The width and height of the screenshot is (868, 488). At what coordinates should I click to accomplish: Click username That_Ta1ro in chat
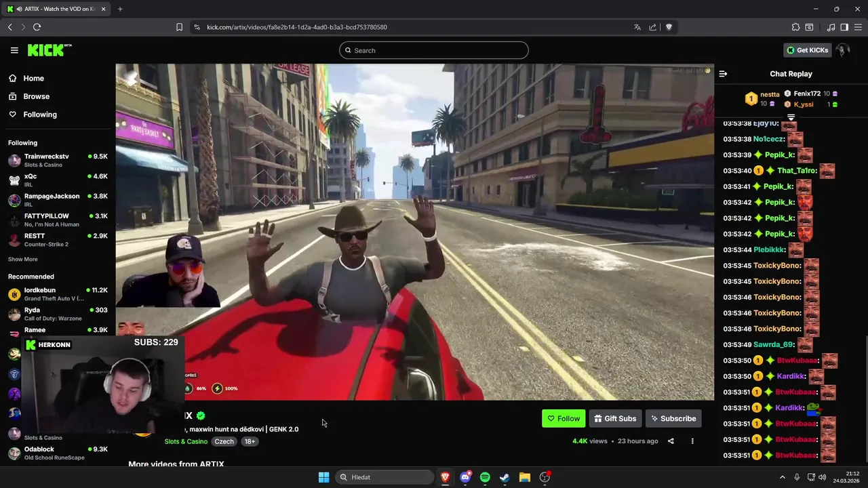[796, 171]
